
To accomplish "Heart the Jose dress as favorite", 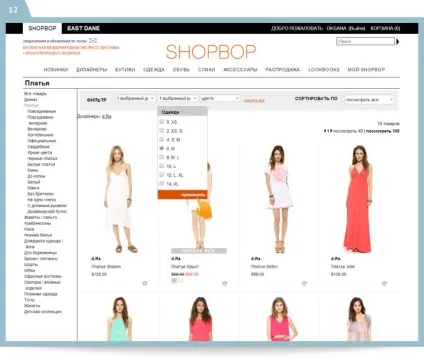I will click(384, 284).
